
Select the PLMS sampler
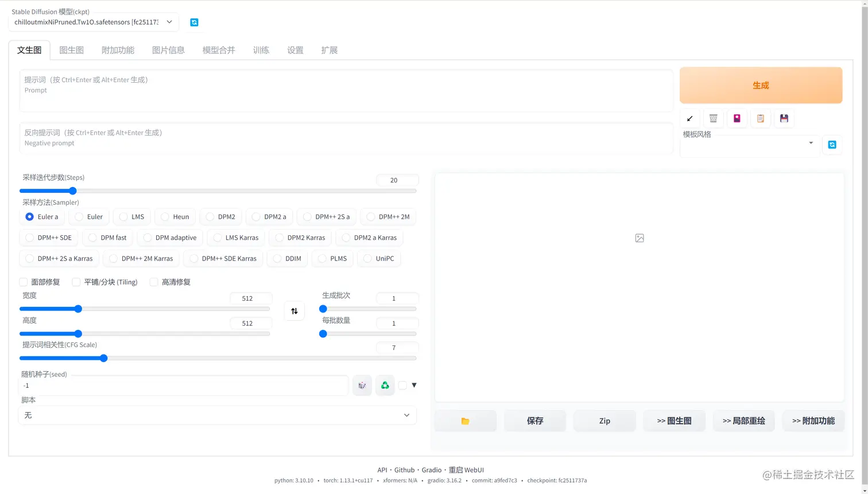coord(332,258)
